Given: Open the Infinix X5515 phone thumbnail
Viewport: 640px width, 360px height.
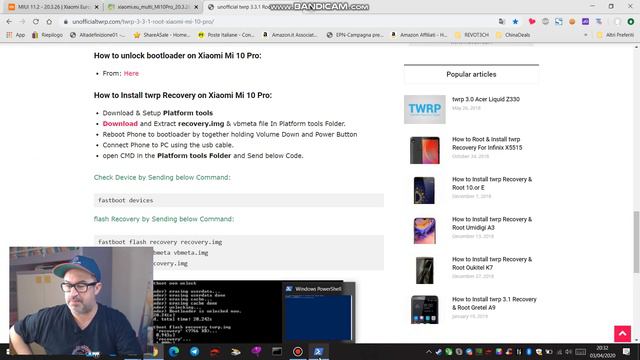Looking at the screenshot, I should 424,150.
